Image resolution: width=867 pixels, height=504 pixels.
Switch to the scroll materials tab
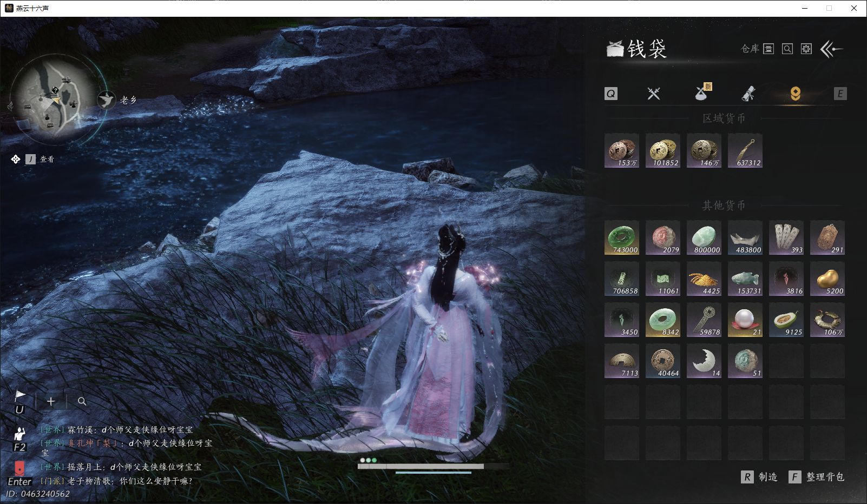click(x=748, y=94)
